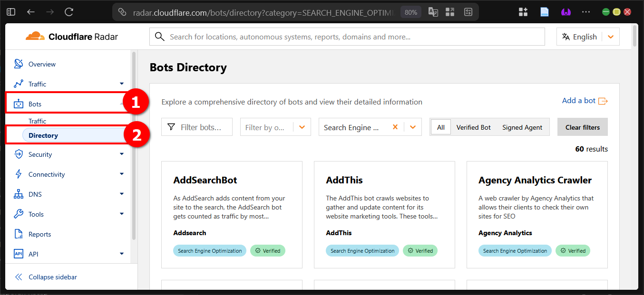Switch to Verified Bot filter
644x295 pixels.
tap(473, 127)
